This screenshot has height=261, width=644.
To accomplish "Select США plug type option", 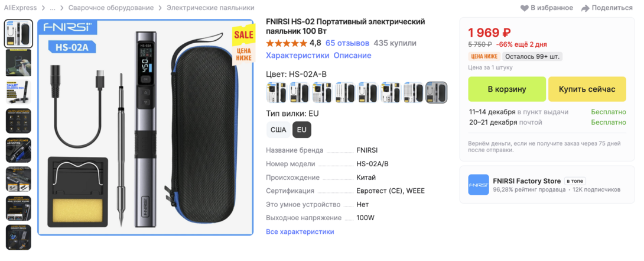I will (278, 130).
